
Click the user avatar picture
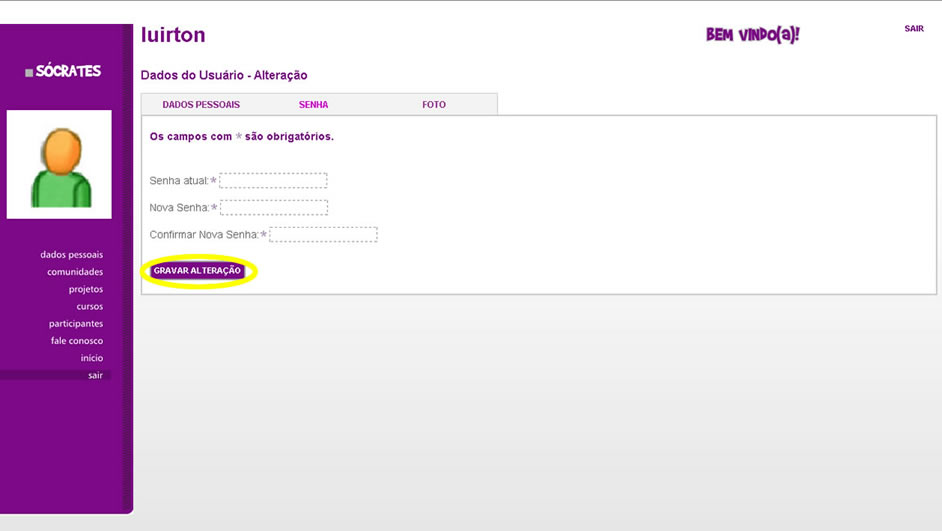(59, 165)
